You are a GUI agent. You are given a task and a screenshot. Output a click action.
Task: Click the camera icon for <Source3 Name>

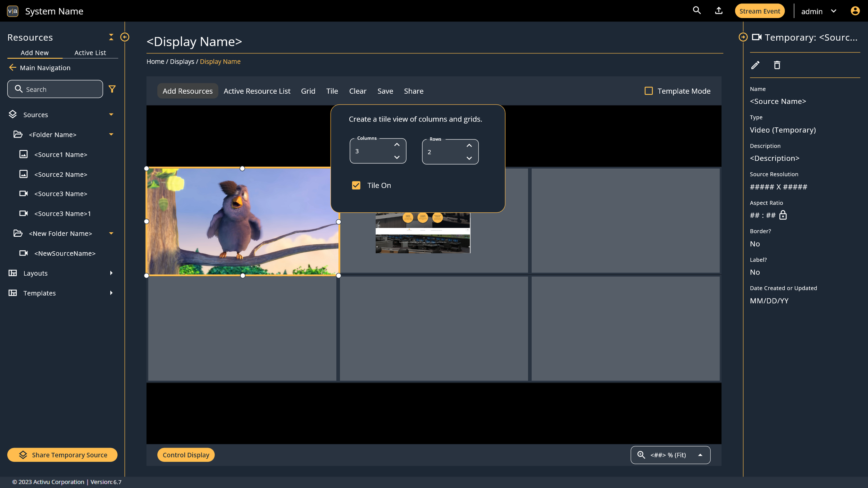tap(23, 193)
